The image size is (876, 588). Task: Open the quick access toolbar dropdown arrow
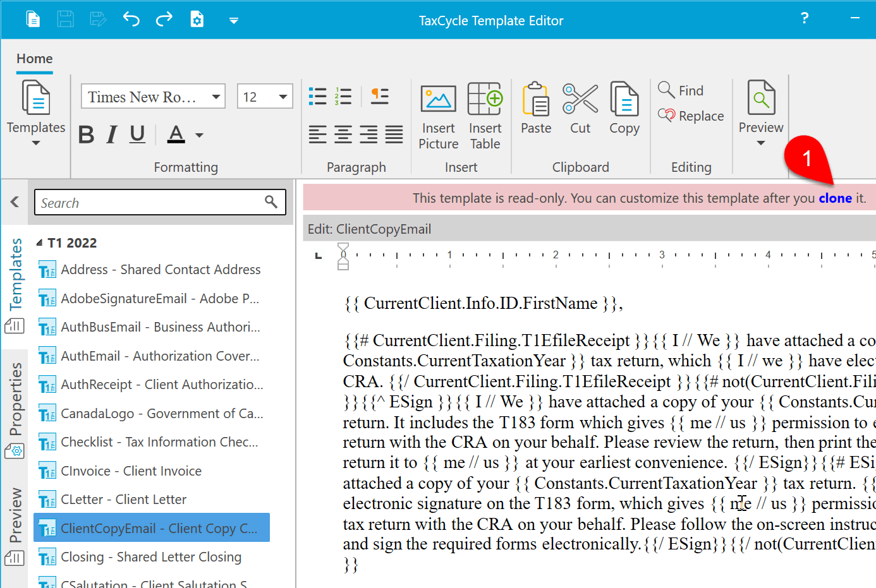click(x=233, y=21)
